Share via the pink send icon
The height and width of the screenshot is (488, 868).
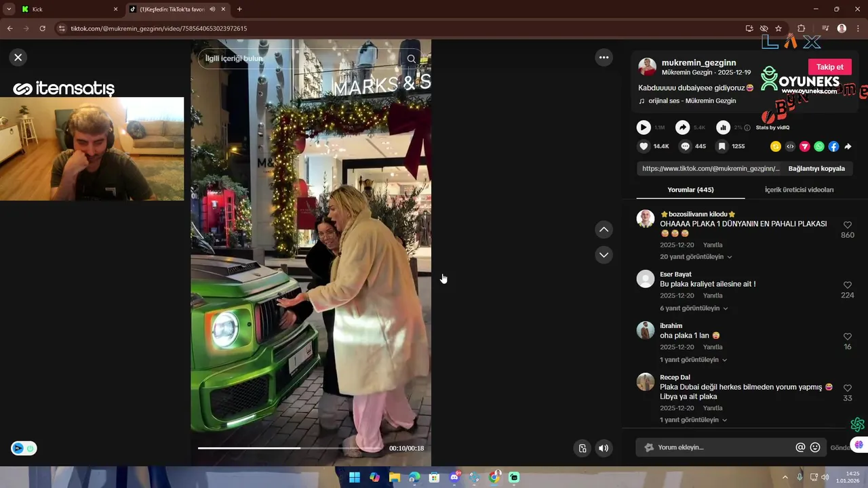pyautogui.click(x=805, y=146)
